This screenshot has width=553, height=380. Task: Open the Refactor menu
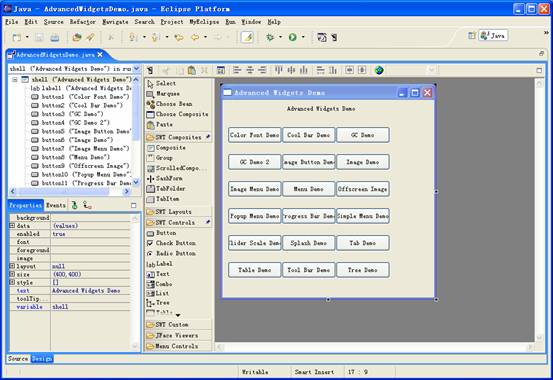(83, 22)
